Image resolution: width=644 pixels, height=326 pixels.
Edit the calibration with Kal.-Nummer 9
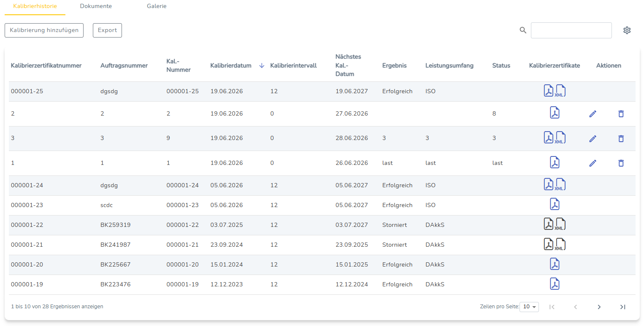click(593, 138)
